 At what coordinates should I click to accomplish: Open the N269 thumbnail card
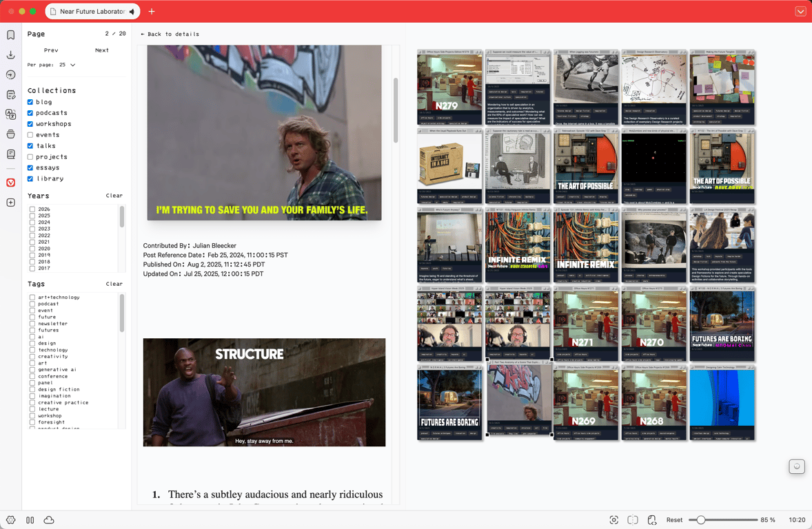point(586,403)
